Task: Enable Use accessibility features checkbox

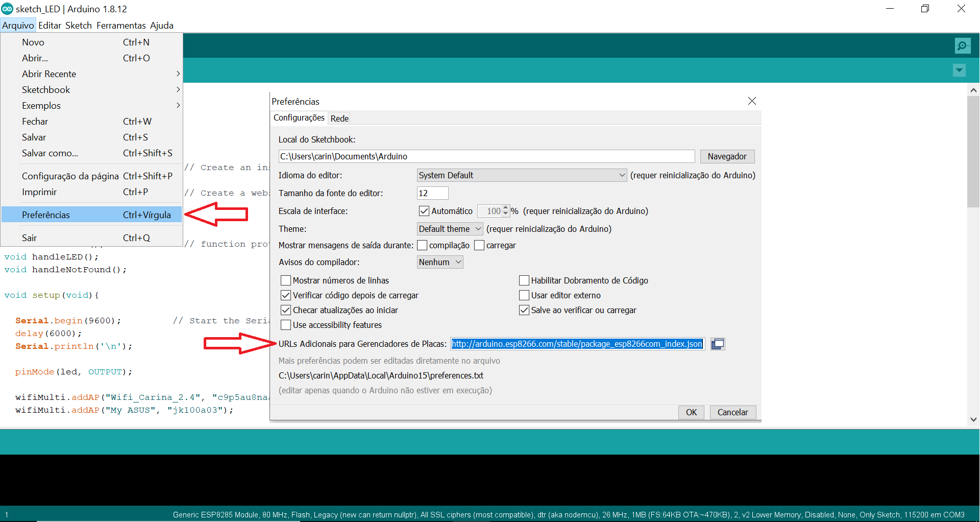Action: tap(286, 325)
